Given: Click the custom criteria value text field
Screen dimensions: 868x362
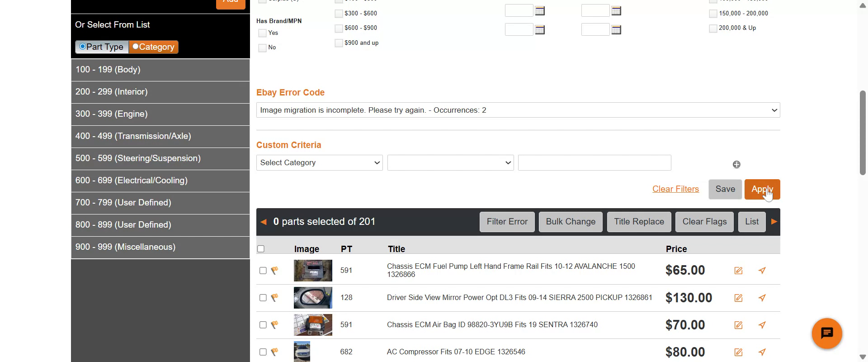Looking at the screenshot, I should click(594, 163).
